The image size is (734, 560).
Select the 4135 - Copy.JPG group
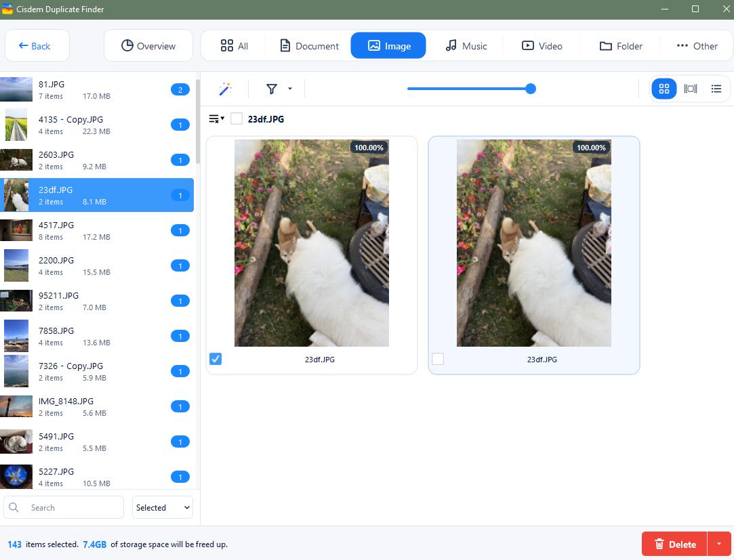(97, 125)
